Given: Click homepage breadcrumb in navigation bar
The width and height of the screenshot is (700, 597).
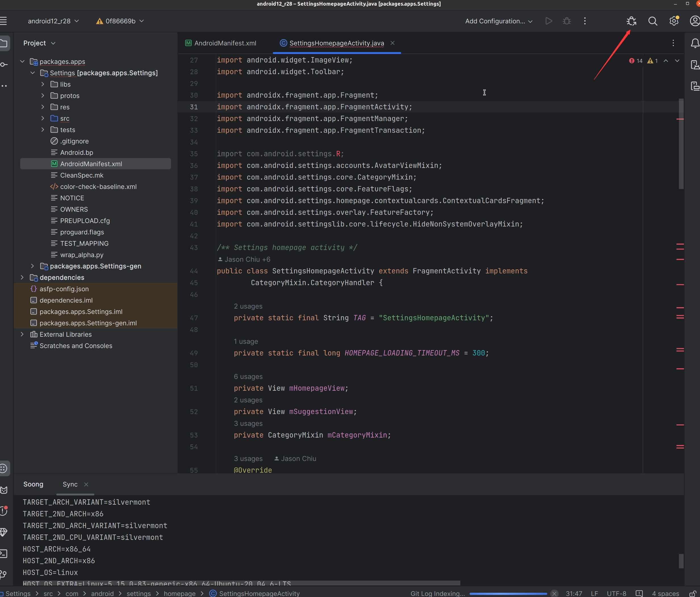Looking at the screenshot, I should tap(179, 593).
